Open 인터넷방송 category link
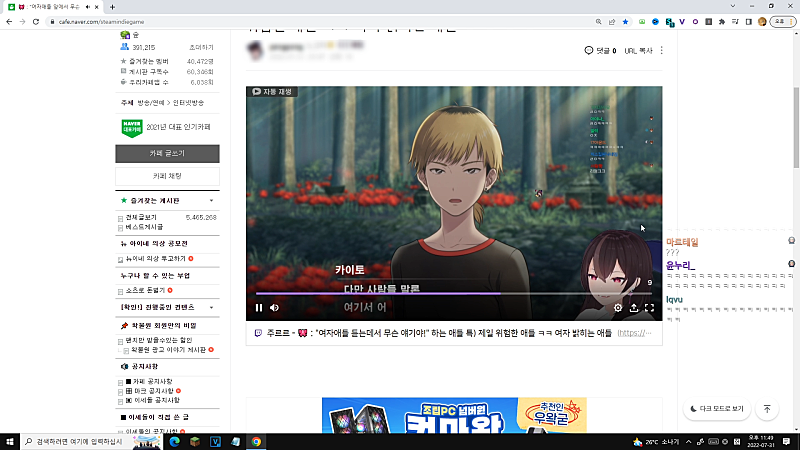The height and width of the screenshot is (450, 800). tap(188, 103)
